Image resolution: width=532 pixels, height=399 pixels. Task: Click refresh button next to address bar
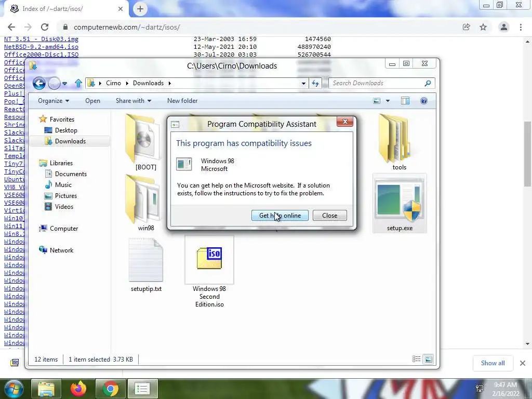315,84
